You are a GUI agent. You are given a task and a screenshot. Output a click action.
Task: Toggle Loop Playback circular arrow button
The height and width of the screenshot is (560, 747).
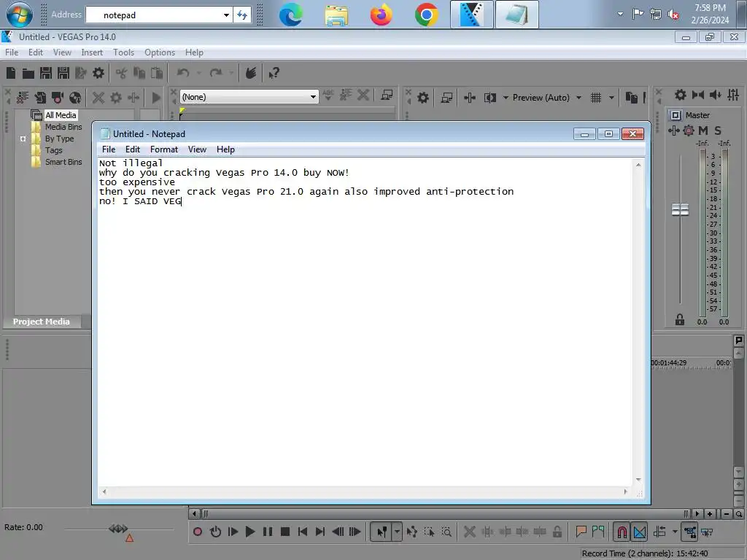click(x=215, y=532)
